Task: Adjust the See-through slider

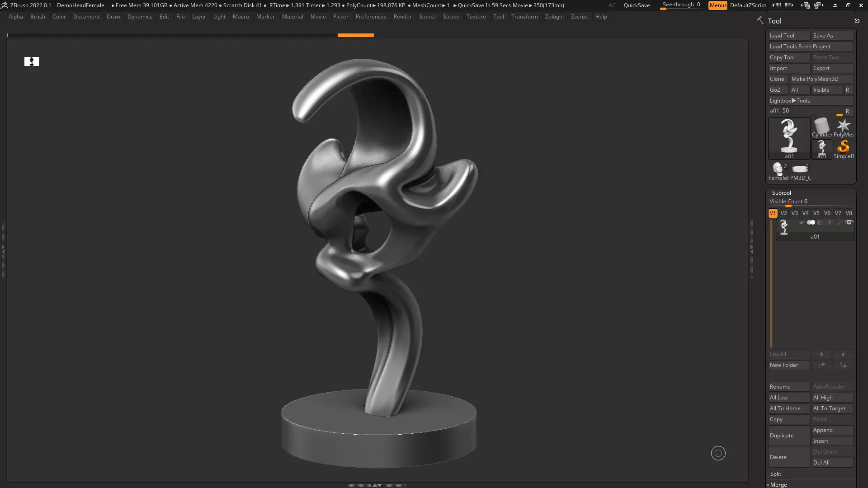Action: (681, 5)
